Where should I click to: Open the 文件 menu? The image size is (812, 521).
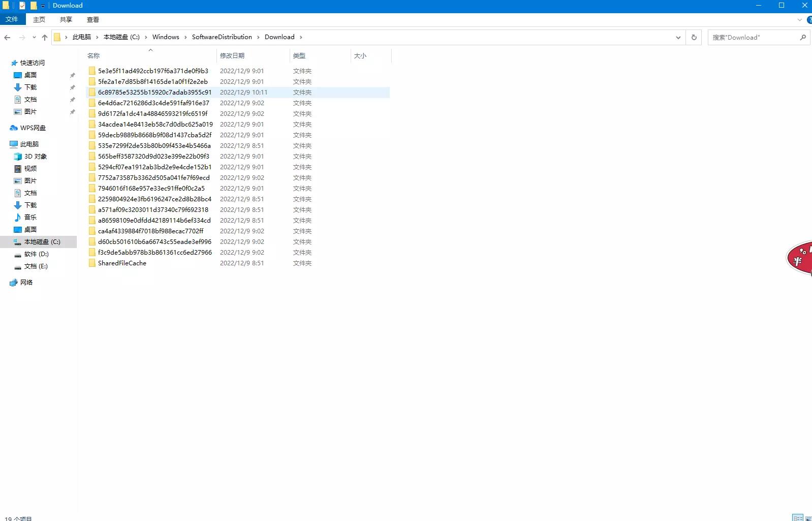(12, 19)
